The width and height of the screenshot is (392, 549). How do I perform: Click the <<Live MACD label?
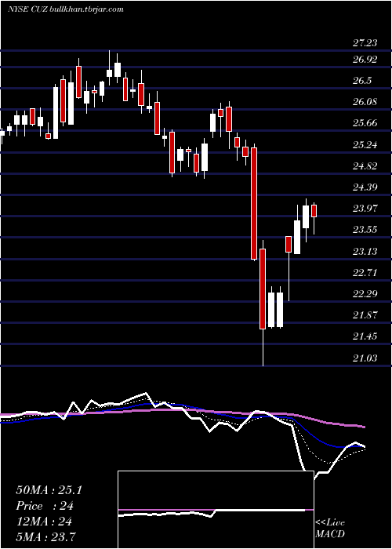[330, 529]
